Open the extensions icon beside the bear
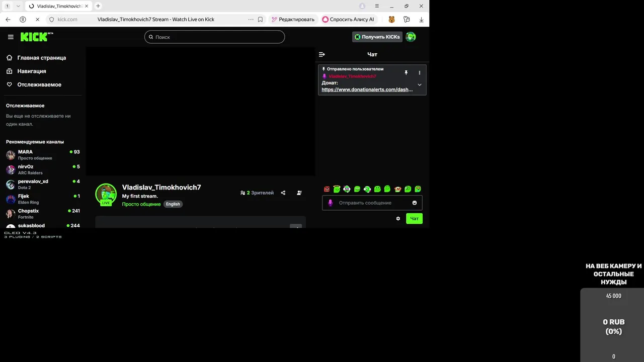 (x=407, y=19)
